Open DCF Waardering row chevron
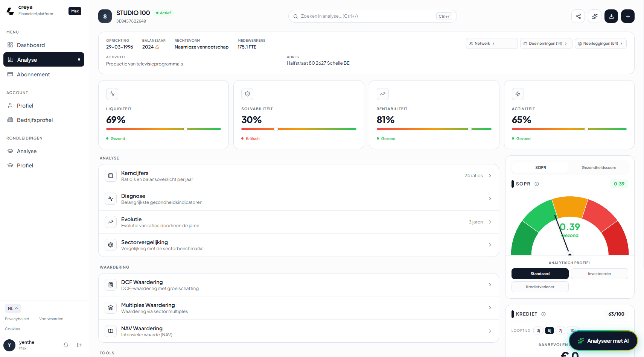 pos(490,285)
